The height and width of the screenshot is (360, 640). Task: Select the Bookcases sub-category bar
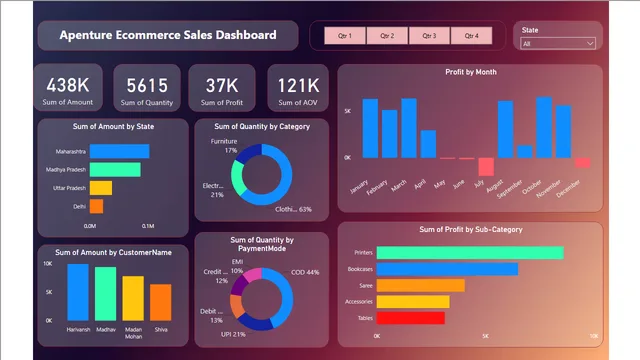coord(447,269)
